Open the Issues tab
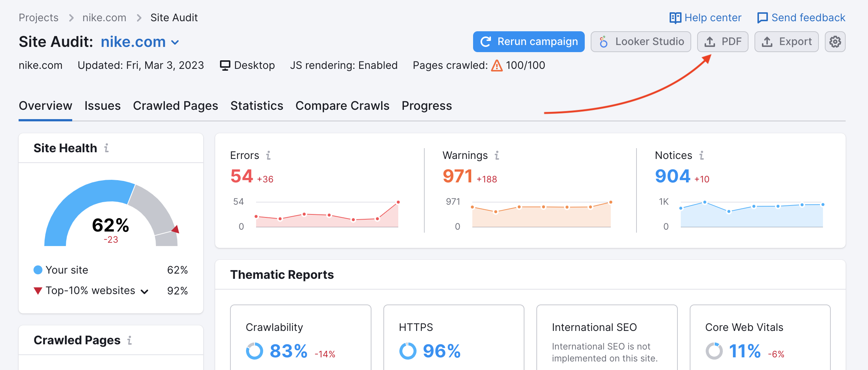 coord(103,106)
